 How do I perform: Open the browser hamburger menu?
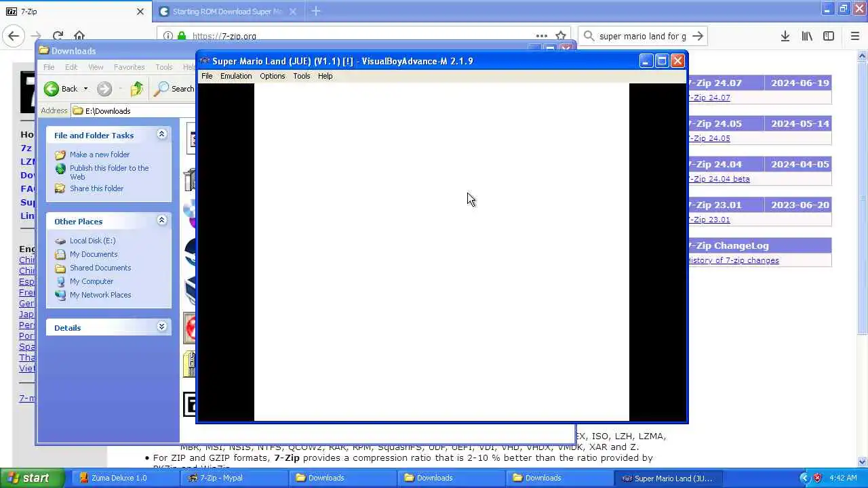(x=854, y=36)
